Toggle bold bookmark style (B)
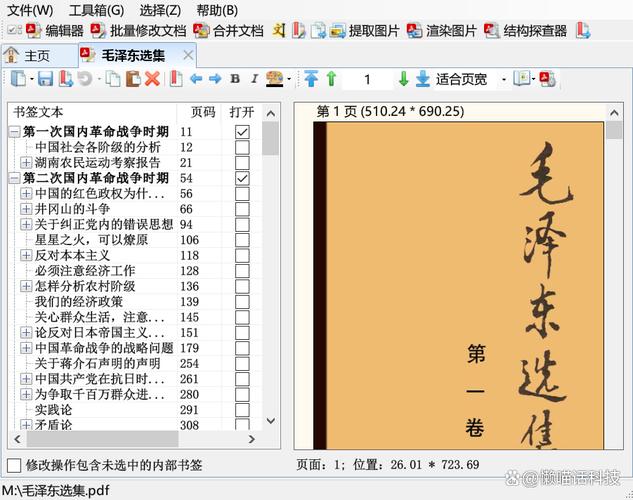The height and width of the screenshot is (500, 633). [x=235, y=79]
